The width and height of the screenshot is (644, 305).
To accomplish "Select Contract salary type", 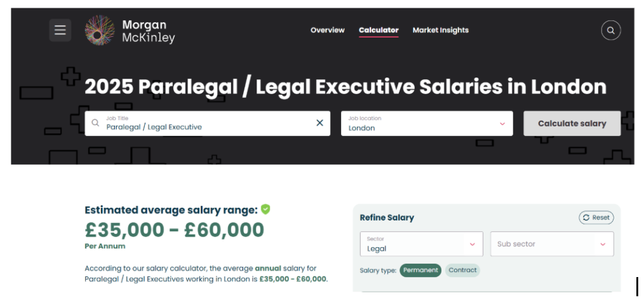I will click(x=462, y=270).
